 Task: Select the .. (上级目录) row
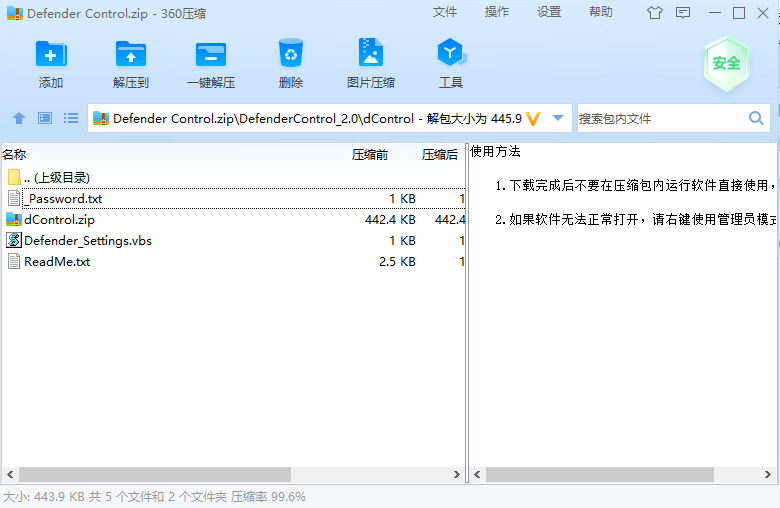click(x=234, y=177)
